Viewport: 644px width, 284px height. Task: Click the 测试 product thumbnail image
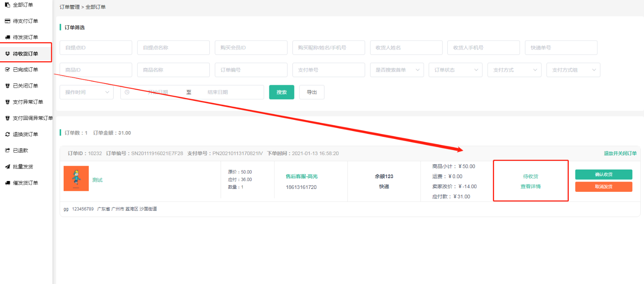coord(76,178)
